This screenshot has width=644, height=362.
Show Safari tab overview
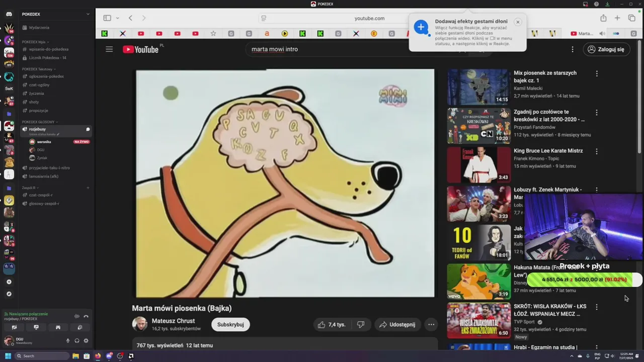click(632, 18)
